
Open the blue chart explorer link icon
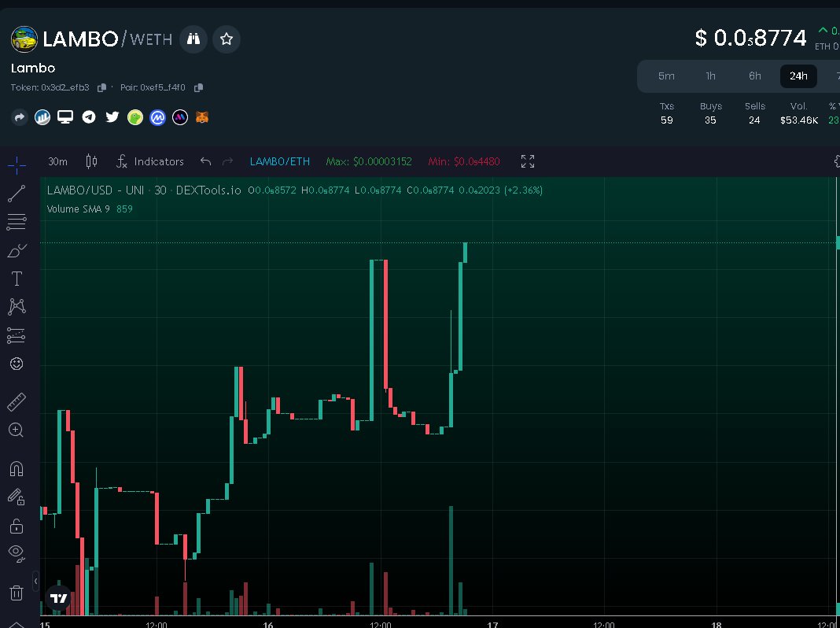(x=42, y=117)
